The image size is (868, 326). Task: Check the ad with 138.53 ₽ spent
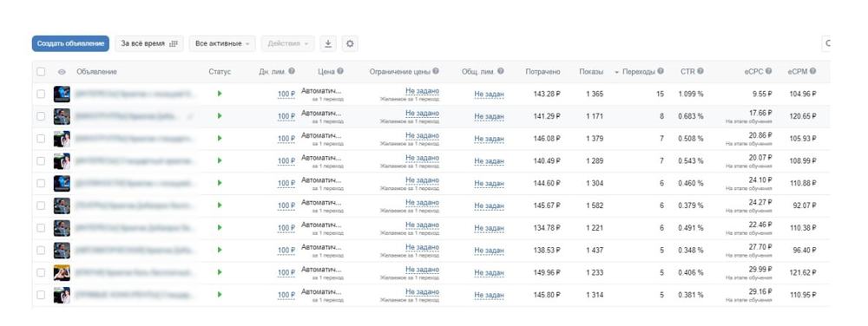41,251
